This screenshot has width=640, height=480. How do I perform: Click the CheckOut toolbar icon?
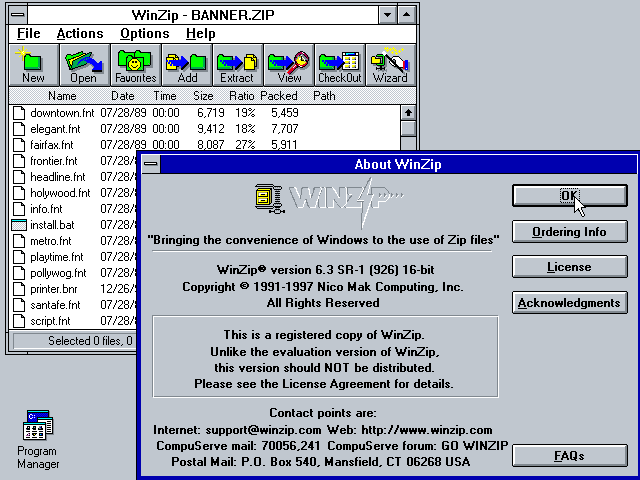tap(340, 65)
